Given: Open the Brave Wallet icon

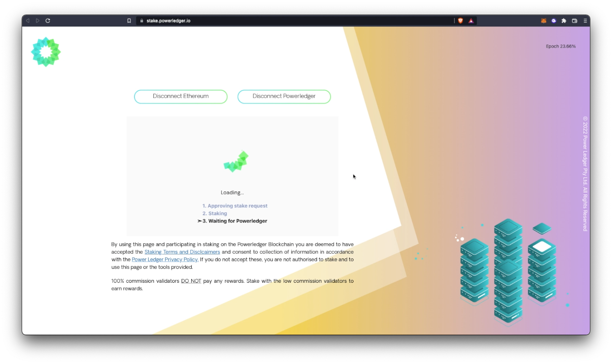Looking at the screenshot, I should [x=574, y=21].
